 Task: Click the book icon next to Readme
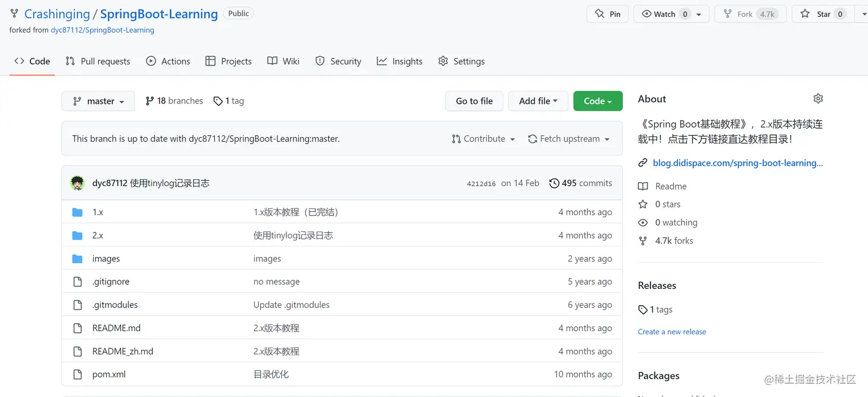(x=643, y=186)
